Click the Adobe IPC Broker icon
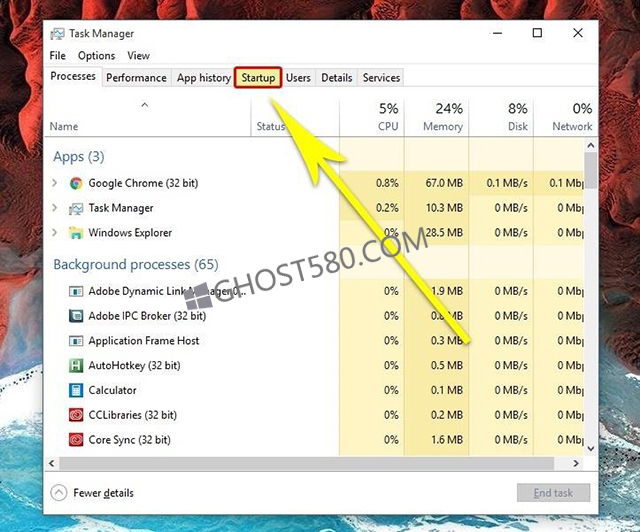This screenshot has width=640, height=532. pyautogui.click(x=76, y=316)
